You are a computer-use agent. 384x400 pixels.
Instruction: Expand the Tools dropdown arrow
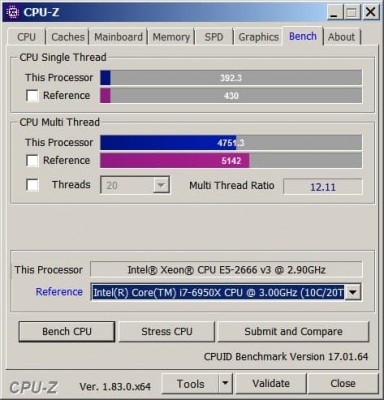coord(226,384)
